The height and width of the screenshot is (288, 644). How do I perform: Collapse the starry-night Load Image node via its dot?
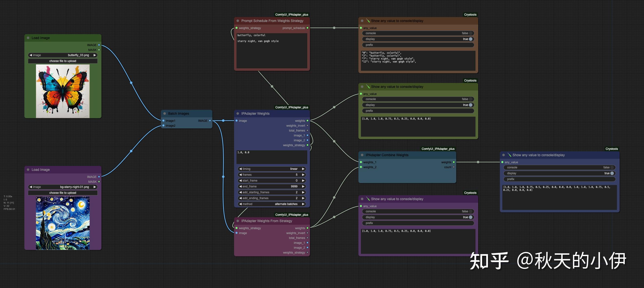28,170
